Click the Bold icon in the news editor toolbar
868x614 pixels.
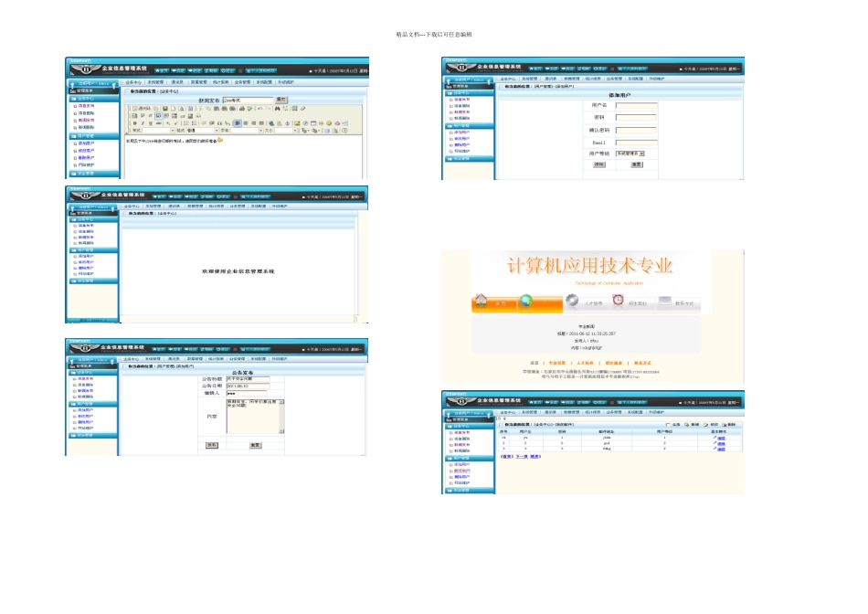[x=135, y=123]
